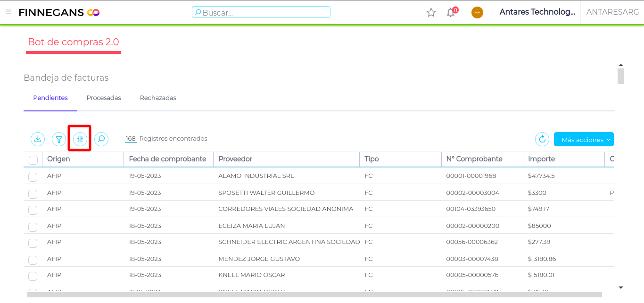
Task: Open the column settings sliders icon
Action: pyautogui.click(x=80, y=139)
